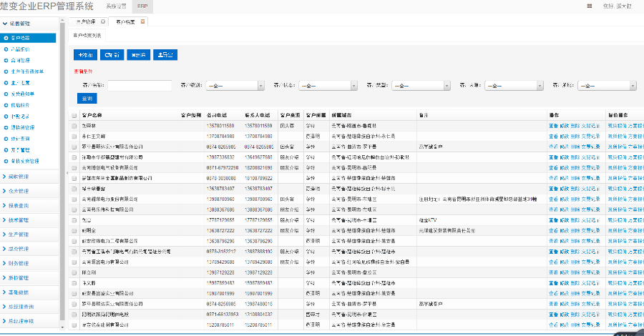Click the arrow icon of highlighted 客户档案 item
Screen dimensions: 644x336
coord(6,38)
